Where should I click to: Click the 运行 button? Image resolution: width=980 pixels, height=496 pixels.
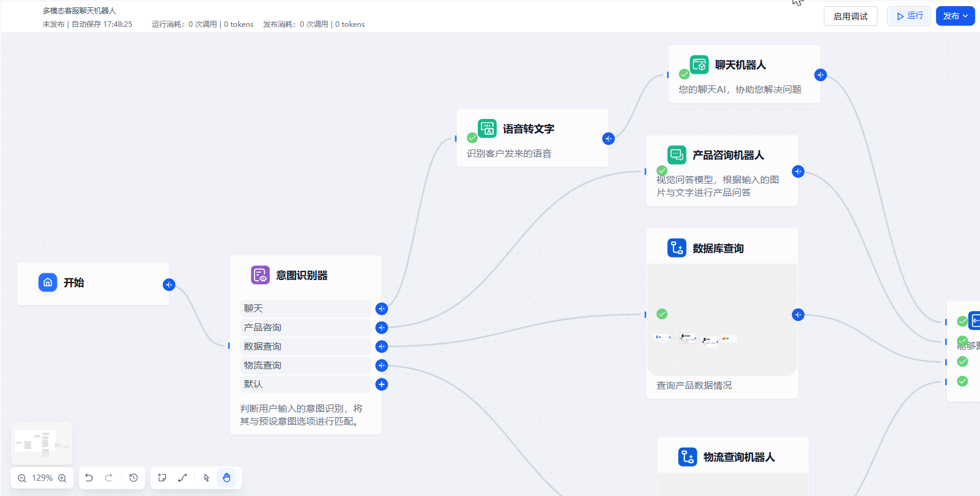[x=909, y=16]
